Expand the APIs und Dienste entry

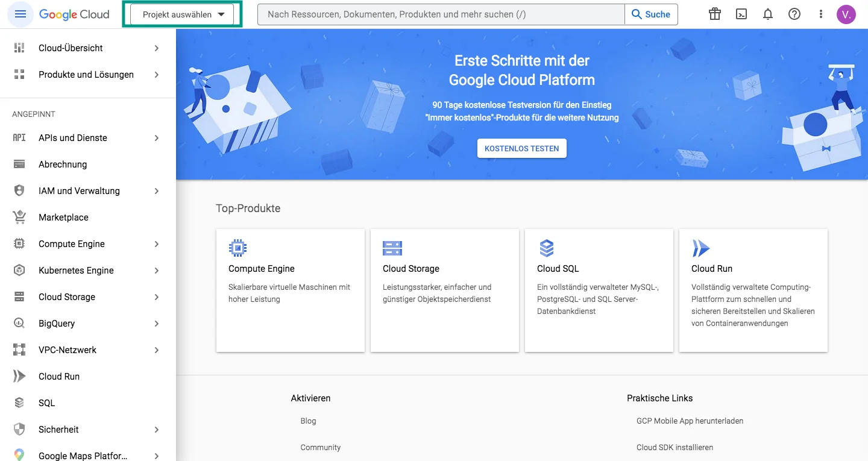(x=156, y=137)
